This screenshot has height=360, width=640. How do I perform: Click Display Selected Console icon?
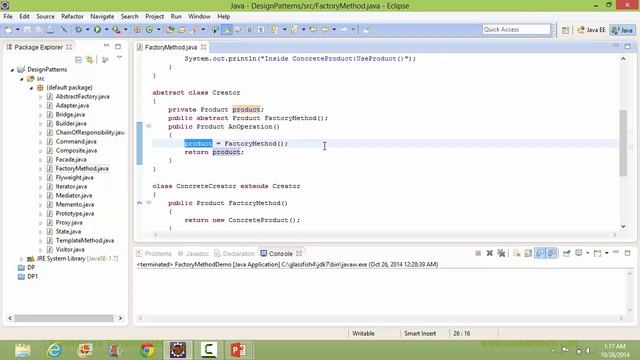(578, 253)
